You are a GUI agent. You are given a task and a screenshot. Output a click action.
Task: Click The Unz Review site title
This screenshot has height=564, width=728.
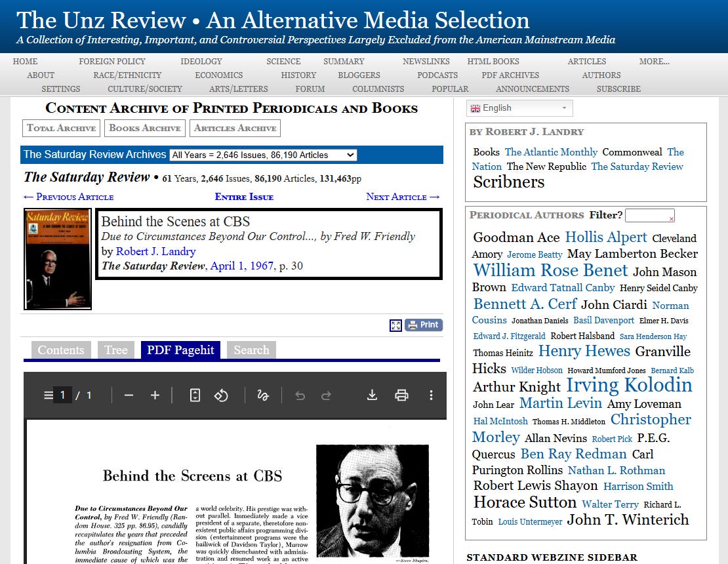point(273,20)
